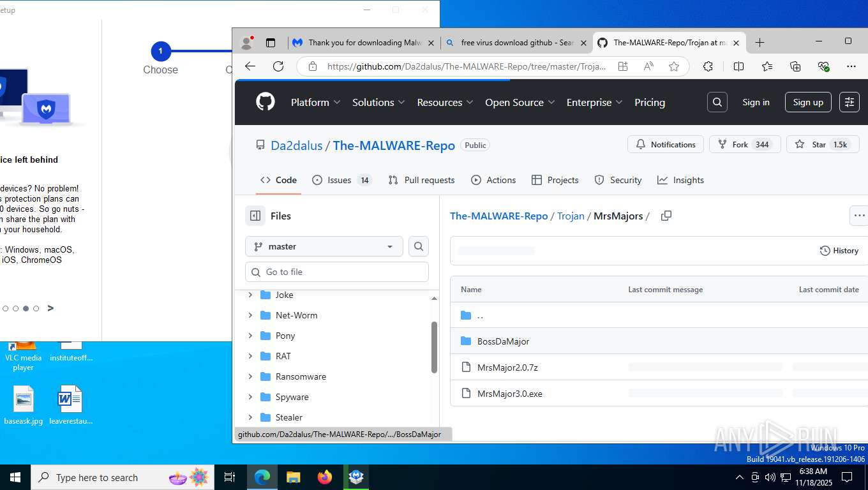Close the Thank you for downloading tab
The width and height of the screenshot is (868, 490).
coord(431,43)
